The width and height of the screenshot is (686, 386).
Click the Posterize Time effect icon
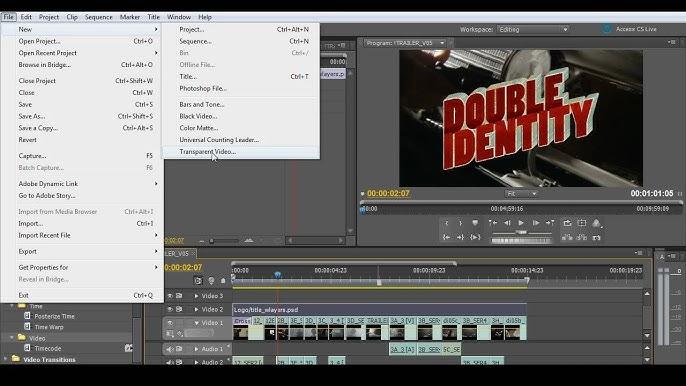(x=27, y=316)
